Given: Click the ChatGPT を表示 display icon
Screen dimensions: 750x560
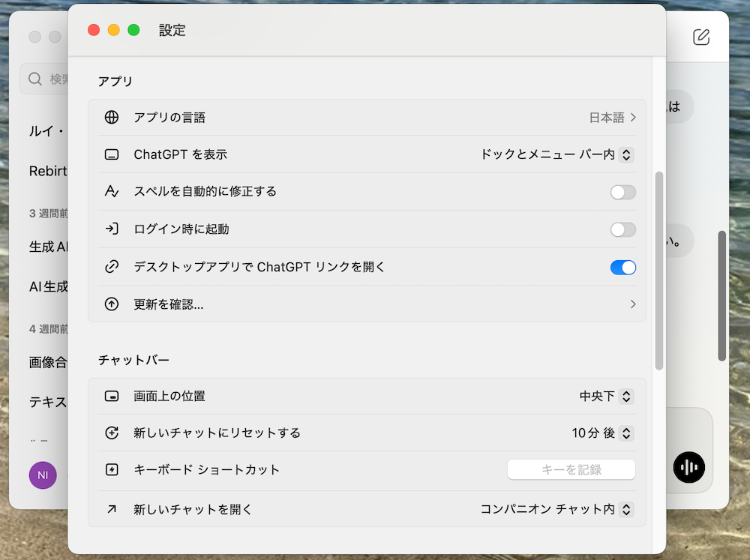Looking at the screenshot, I should [x=112, y=155].
